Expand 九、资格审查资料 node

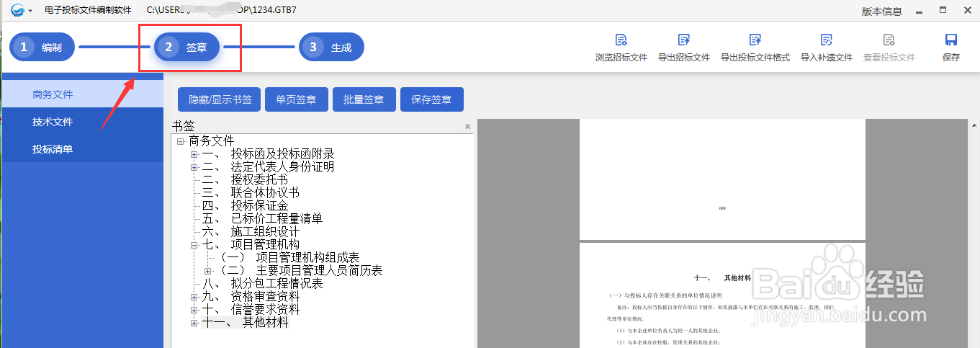coord(194,297)
